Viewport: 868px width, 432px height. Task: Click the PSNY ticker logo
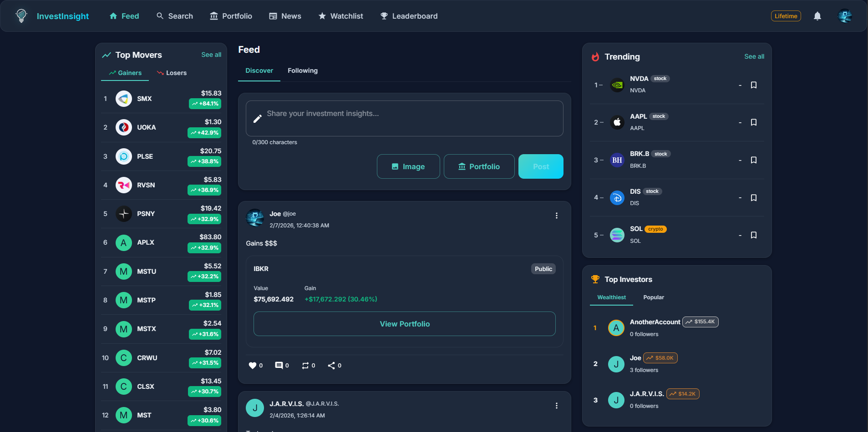tap(124, 214)
